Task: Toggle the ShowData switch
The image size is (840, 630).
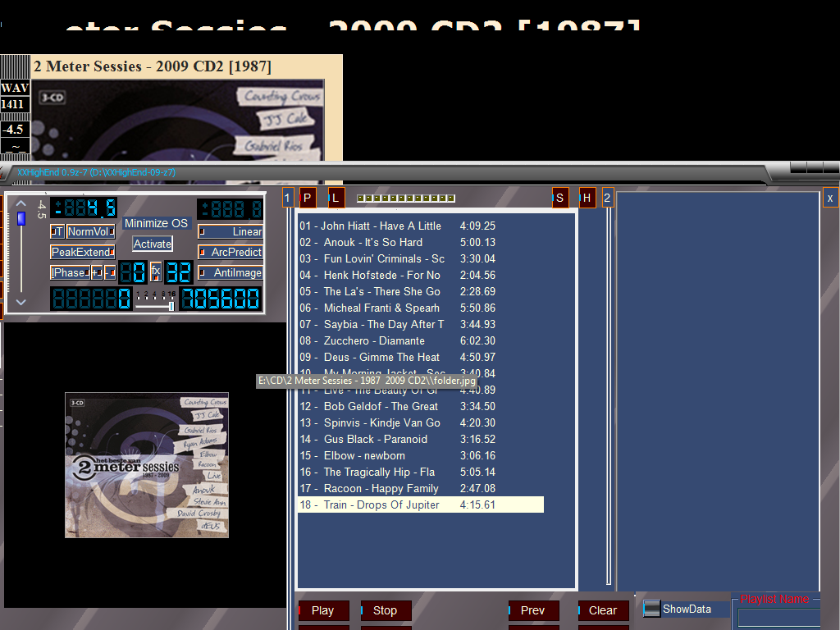Action: 651,609
